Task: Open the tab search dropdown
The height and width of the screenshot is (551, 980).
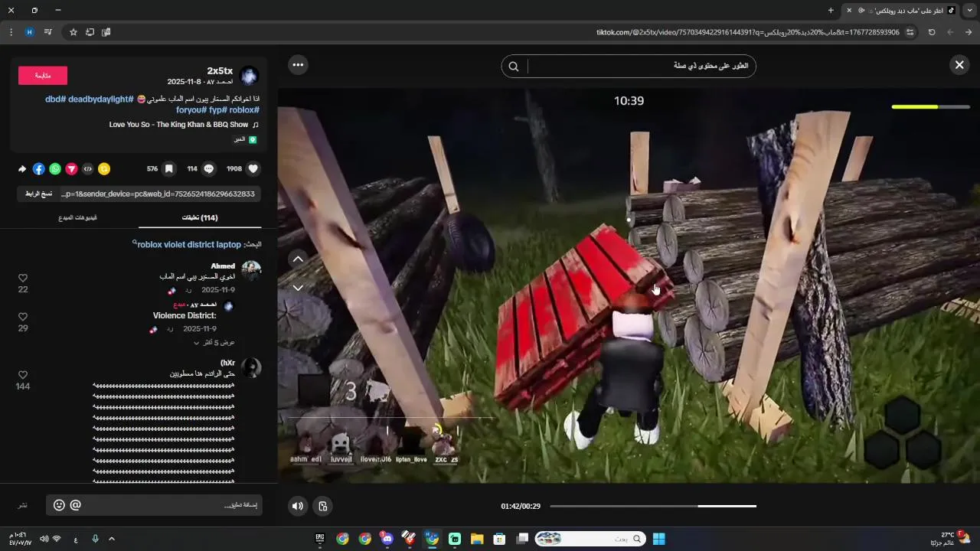Action: pyautogui.click(x=969, y=10)
